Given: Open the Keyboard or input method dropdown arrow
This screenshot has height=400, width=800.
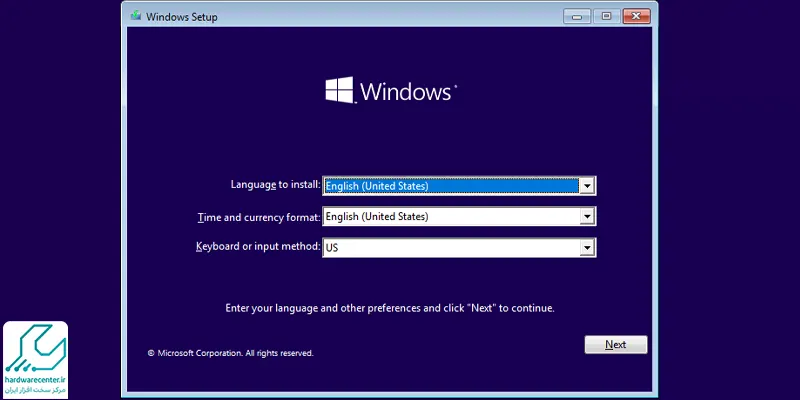Looking at the screenshot, I should coord(587,248).
